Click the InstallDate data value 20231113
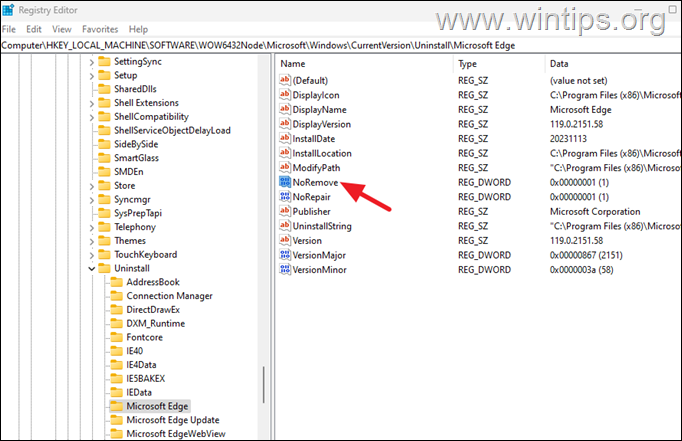The height and width of the screenshot is (441, 682). [x=568, y=139]
